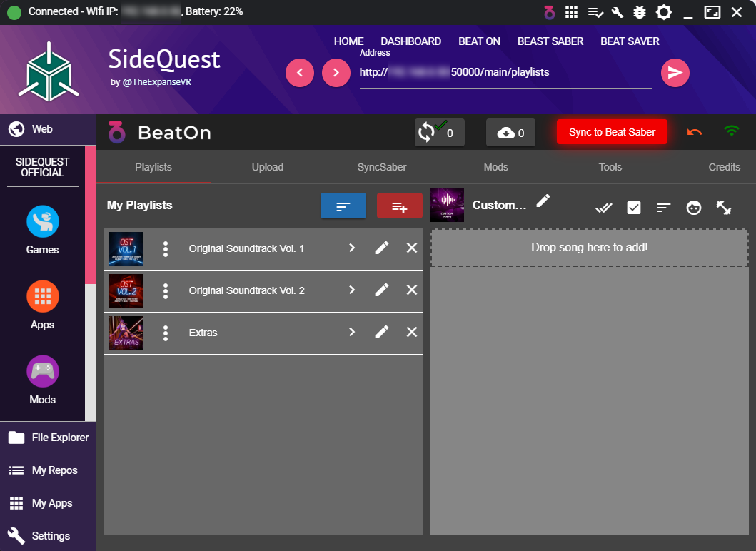Click the sidebar scrollbar thumb
The width and height of the screenshot is (756, 551).
coord(91,215)
